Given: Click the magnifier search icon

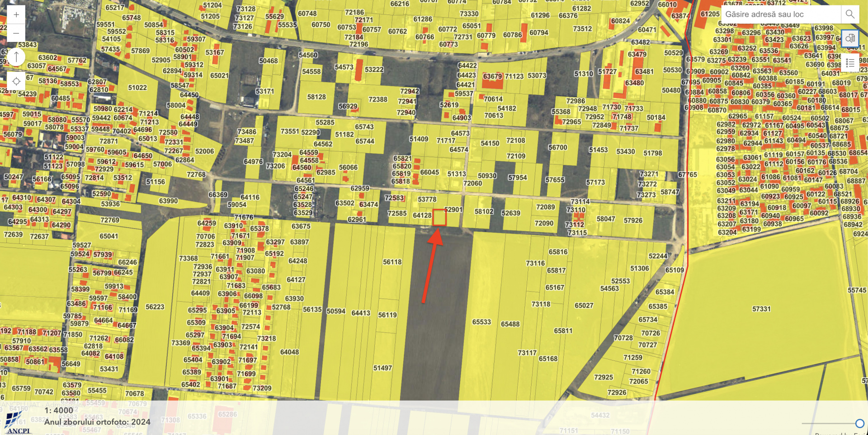Looking at the screenshot, I should 850,14.
